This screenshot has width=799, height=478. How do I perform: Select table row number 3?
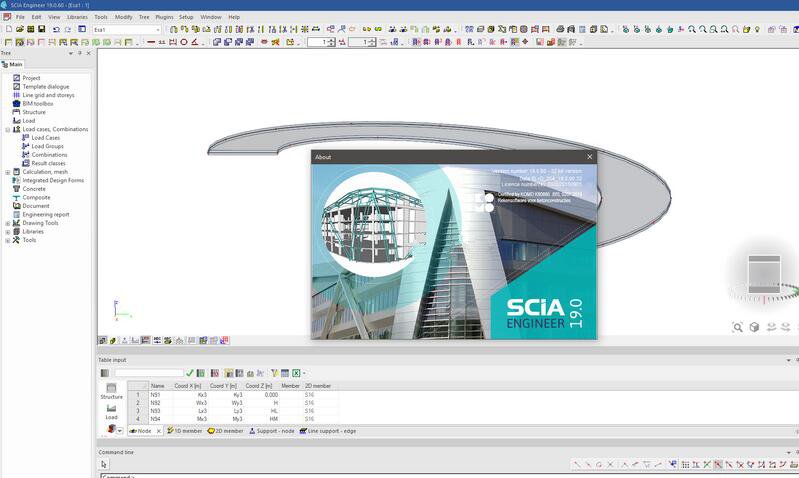[x=138, y=411]
